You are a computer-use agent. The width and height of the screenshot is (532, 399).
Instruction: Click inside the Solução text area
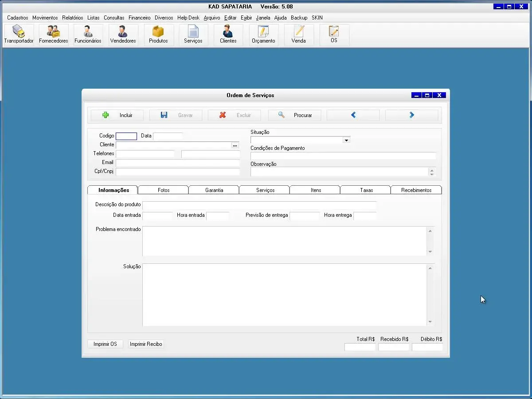coord(285,295)
